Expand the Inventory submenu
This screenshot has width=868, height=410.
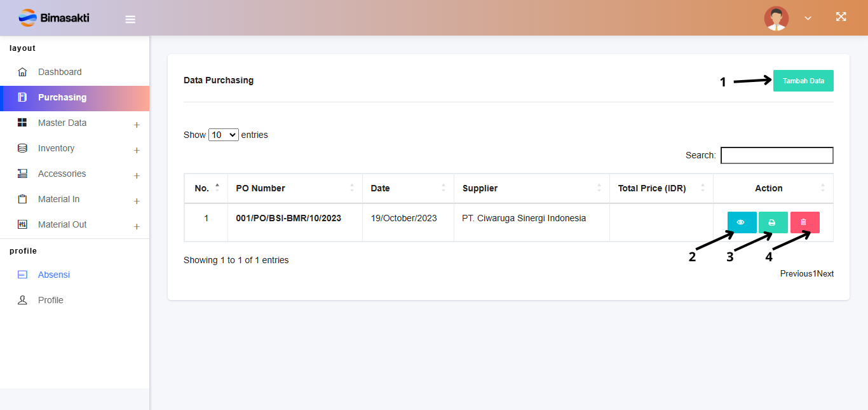pos(136,150)
